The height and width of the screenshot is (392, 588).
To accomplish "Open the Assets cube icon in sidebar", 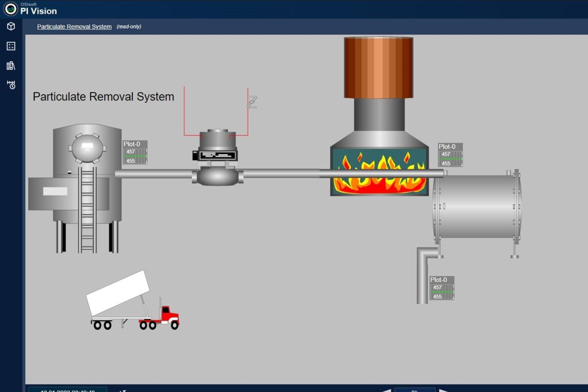I will click(x=11, y=26).
